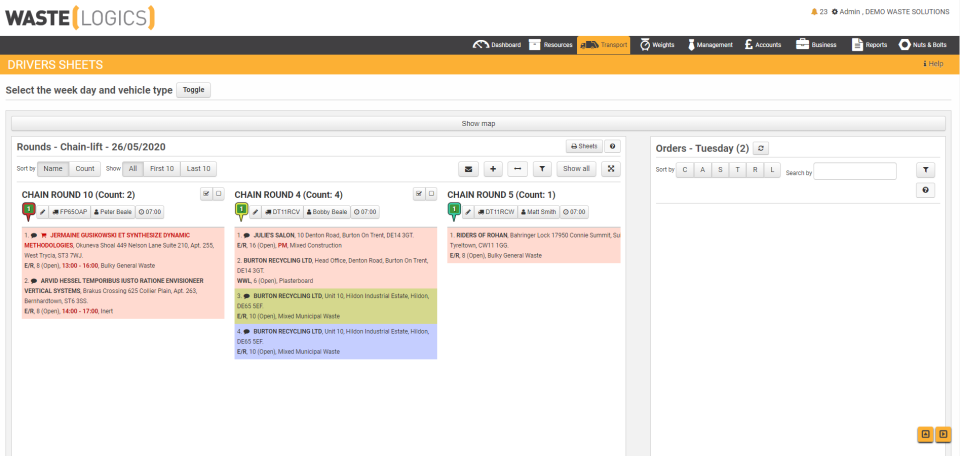This screenshot has height=456, width=960.
Task: Click the Sheets print button
Action: click(584, 146)
